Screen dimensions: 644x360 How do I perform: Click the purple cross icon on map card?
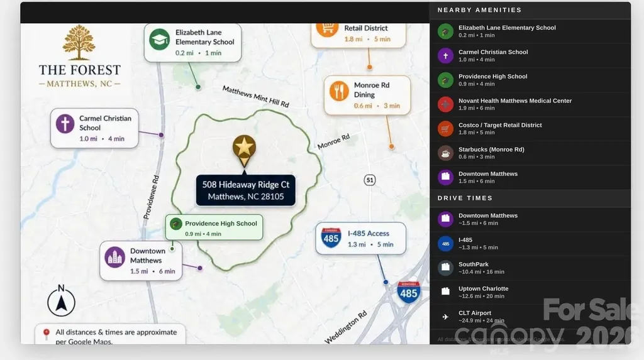point(65,124)
